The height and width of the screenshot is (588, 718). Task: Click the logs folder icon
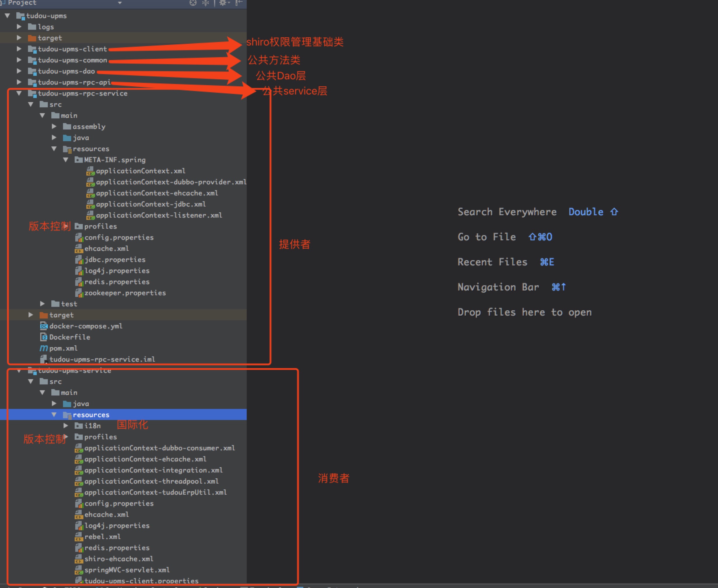32,27
